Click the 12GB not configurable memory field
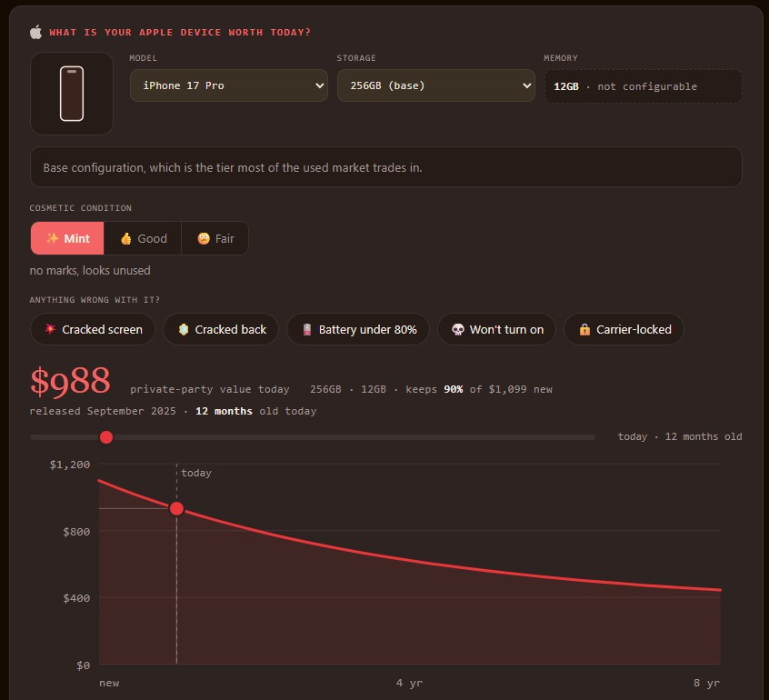The image size is (769, 700). [644, 86]
